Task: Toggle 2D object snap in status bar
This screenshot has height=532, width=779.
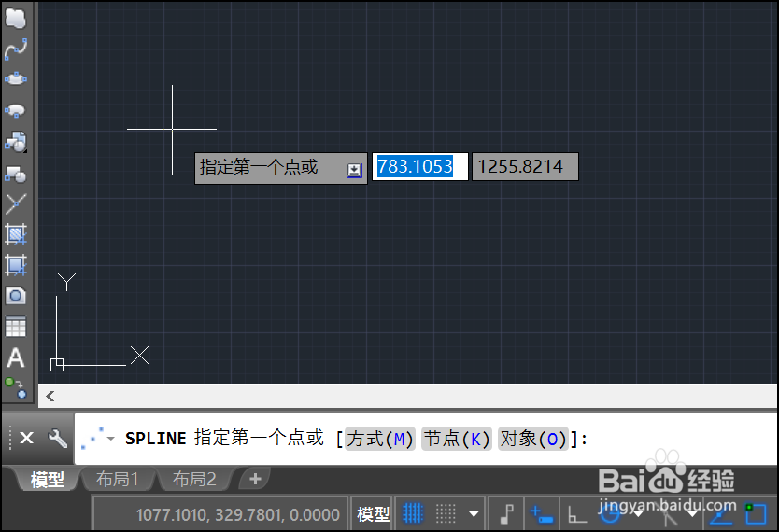Action: pos(756,513)
